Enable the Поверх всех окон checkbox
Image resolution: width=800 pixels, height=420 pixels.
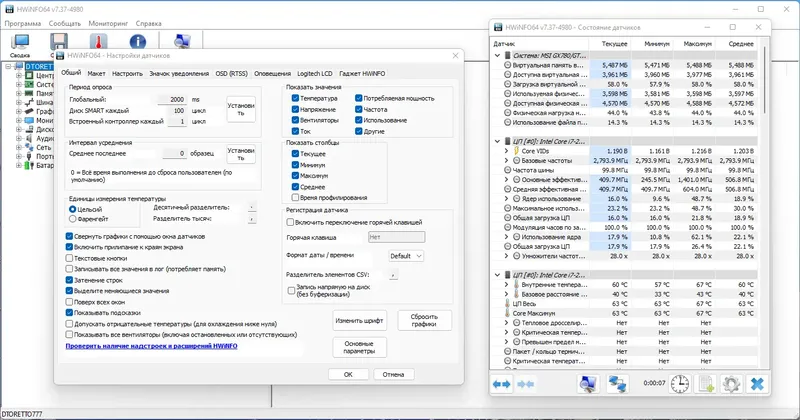tap(69, 302)
